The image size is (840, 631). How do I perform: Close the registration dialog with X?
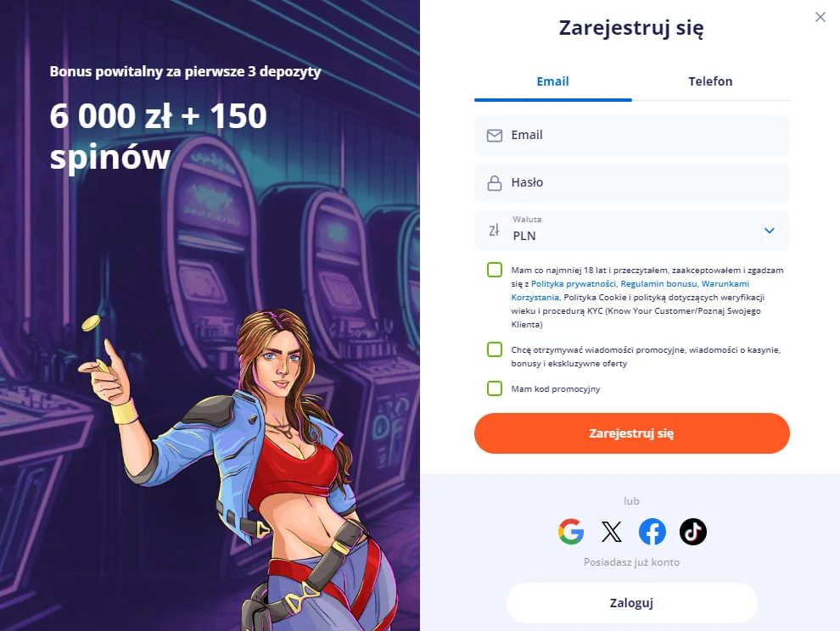(820, 17)
